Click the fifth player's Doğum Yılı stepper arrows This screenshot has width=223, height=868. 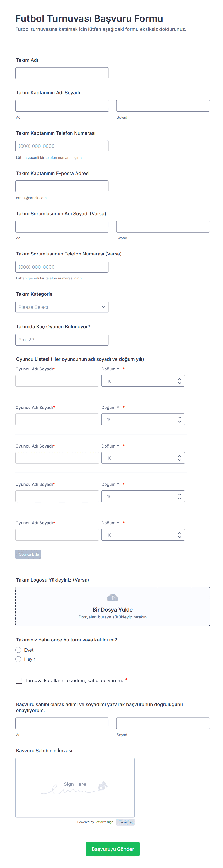180,535
